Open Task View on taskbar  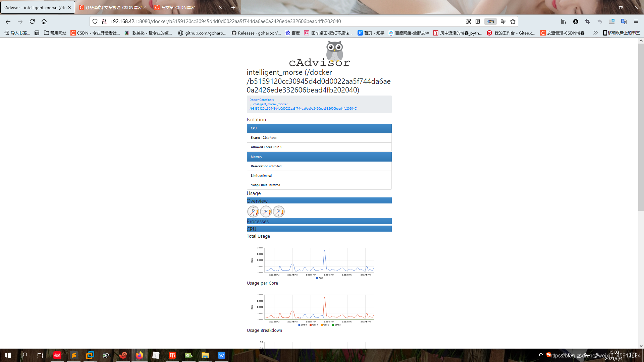(40, 355)
